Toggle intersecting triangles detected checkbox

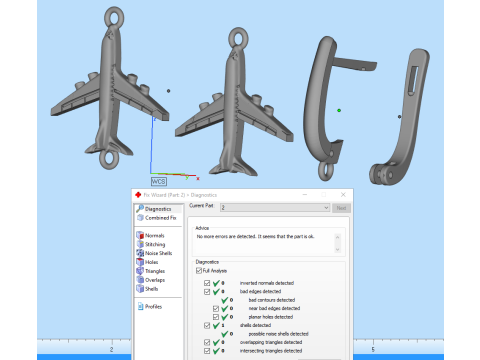[207, 351]
